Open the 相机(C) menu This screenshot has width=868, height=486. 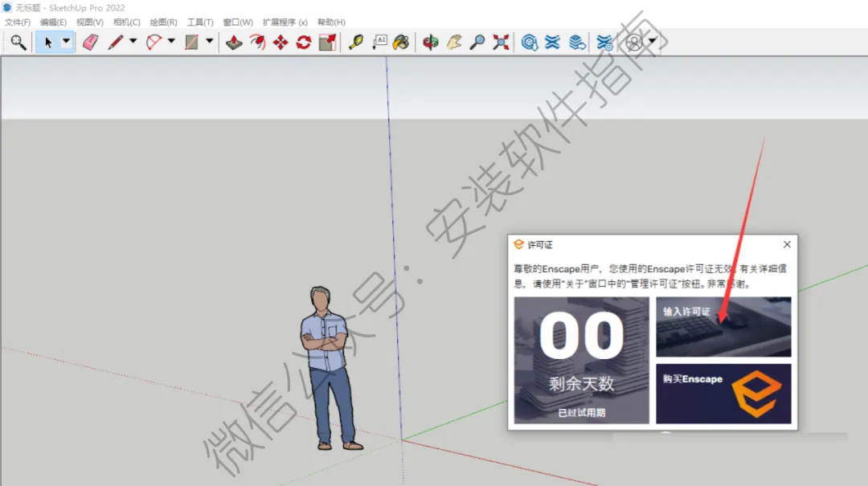tap(126, 22)
